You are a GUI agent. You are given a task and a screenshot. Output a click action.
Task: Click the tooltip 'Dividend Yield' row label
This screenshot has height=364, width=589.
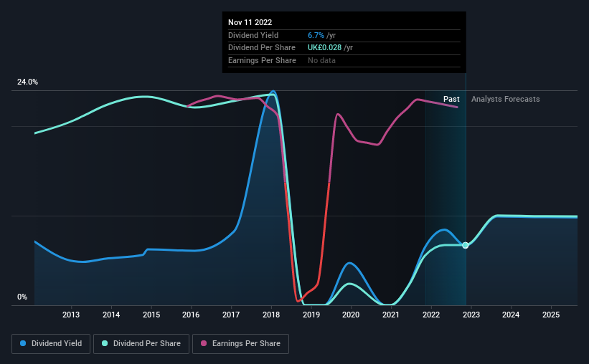(253, 35)
